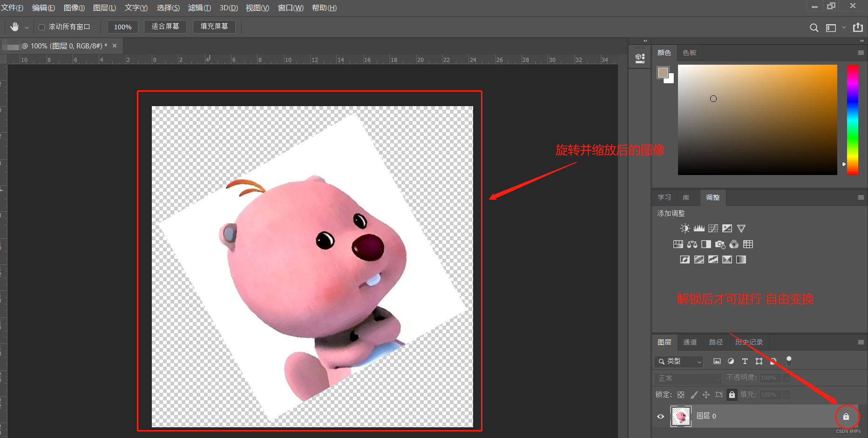Check the 滚动所有窗口 checkbox
The image size is (868, 438).
point(41,27)
